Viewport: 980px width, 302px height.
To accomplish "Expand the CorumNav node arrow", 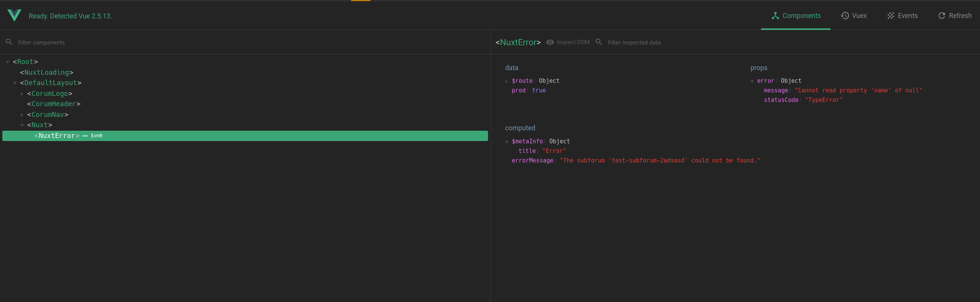I will pos(22,115).
